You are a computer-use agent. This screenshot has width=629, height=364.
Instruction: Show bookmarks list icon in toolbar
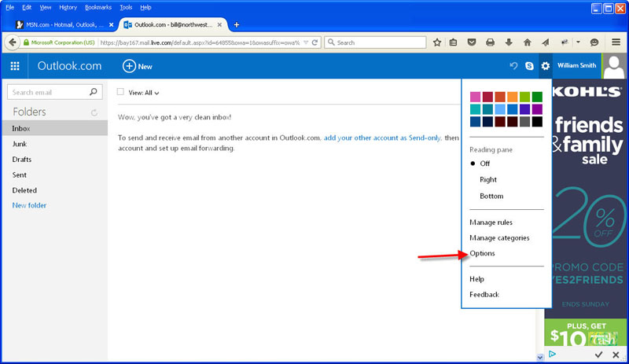454,42
